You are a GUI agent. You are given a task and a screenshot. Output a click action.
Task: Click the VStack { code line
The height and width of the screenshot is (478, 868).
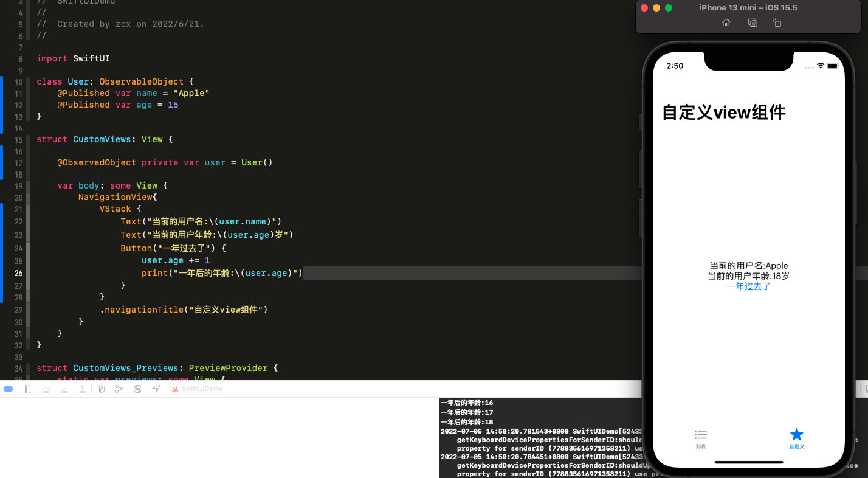(120, 209)
